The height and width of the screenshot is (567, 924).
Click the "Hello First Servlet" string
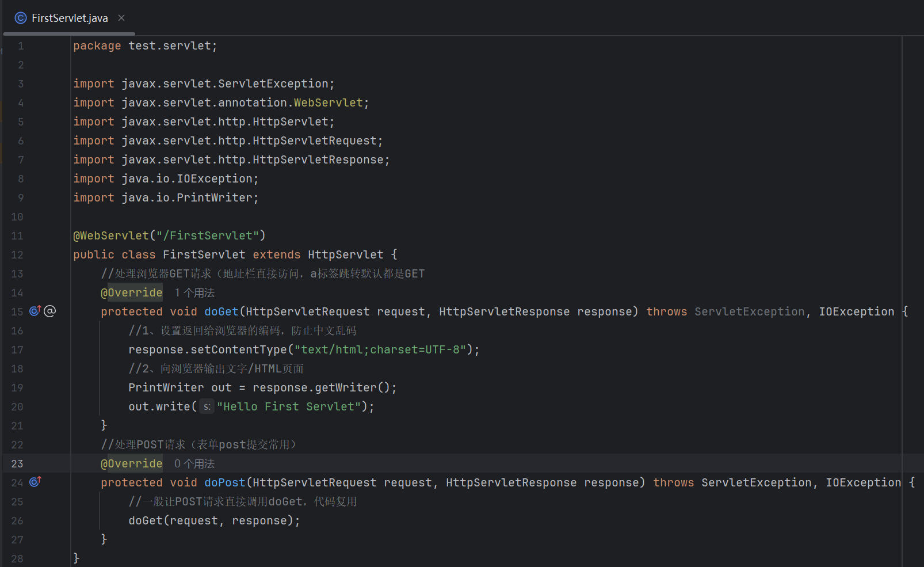point(289,407)
